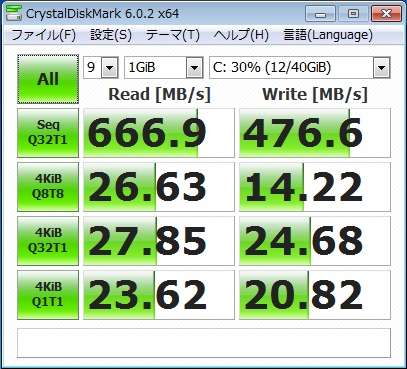Run the 4KiB Q8T8 test
The width and height of the screenshot is (407, 369).
click(x=48, y=187)
